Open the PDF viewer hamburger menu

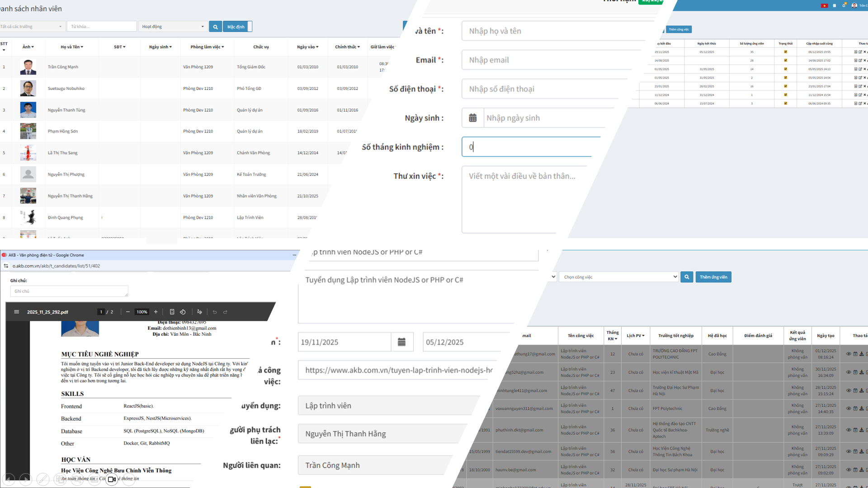(x=17, y=312)
